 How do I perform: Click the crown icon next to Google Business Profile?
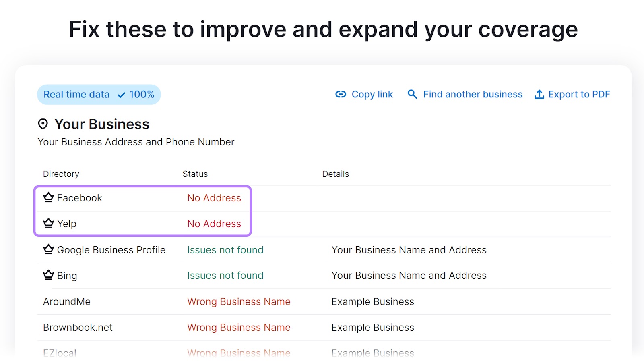(x=48, y=249)
